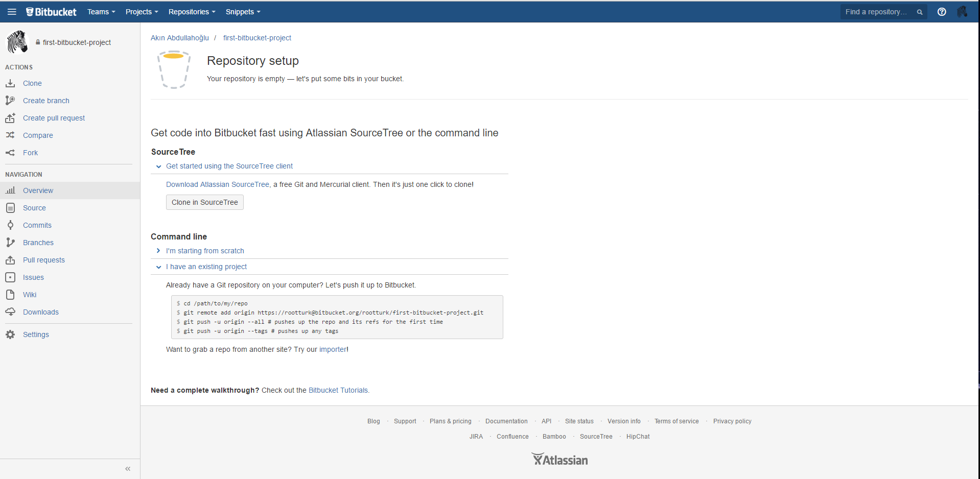Click the Commits icon
This screenshot has width=980, height=479.
pyautogui.click(x=10, y=225)
